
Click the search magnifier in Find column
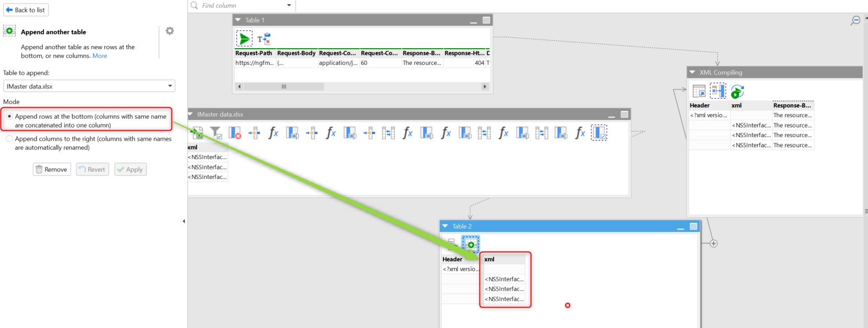point(195,5)
